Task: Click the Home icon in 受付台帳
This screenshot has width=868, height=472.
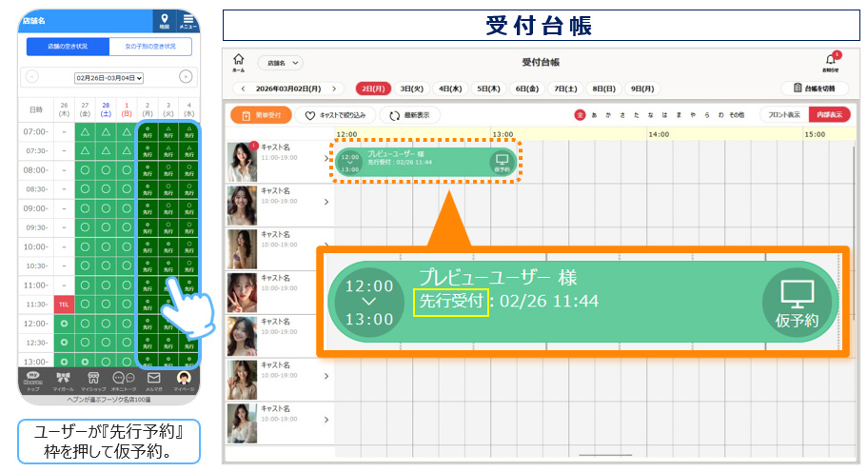Action: (238, 62)
